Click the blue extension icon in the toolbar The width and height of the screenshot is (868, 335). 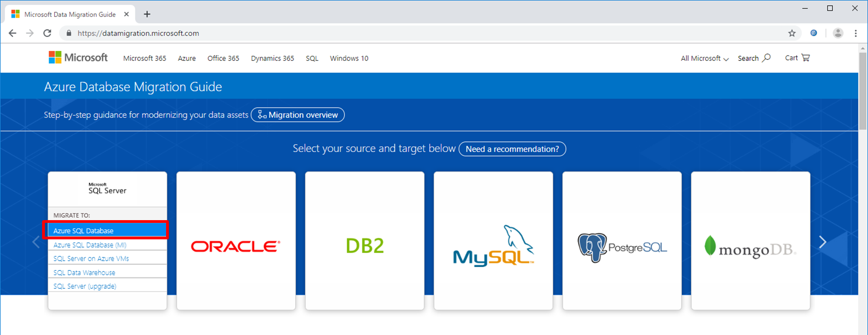pos(814,33)
